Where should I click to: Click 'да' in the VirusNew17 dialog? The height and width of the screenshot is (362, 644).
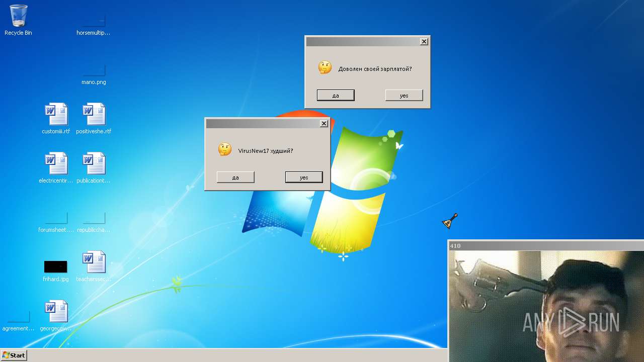(235, 177)
